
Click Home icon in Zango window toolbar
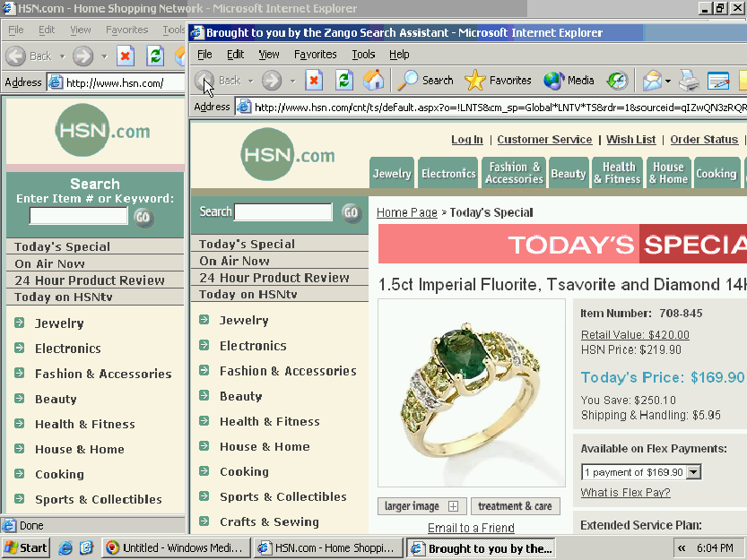pyautogui.click(x=373, y=80)
